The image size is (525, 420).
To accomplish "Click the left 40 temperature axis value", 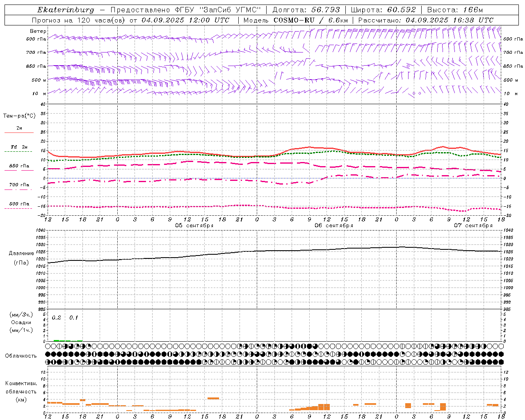I will coord(43,104).
